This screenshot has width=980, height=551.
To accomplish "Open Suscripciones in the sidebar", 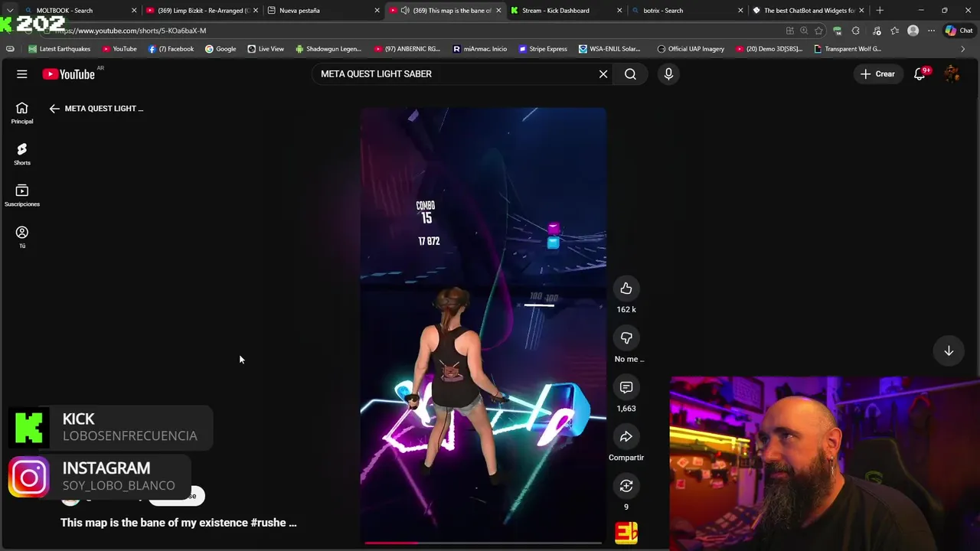I will pyautogui.click(x=21, y=195).
